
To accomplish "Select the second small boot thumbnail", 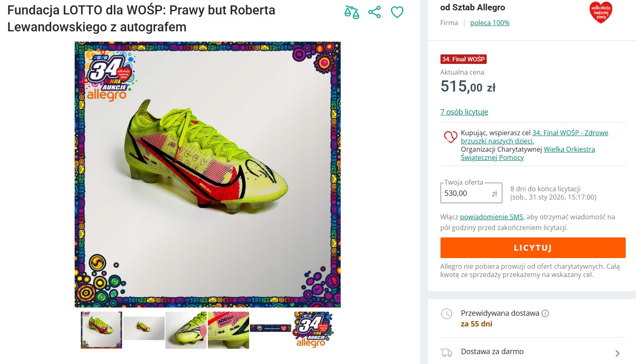I will point(144,329).
